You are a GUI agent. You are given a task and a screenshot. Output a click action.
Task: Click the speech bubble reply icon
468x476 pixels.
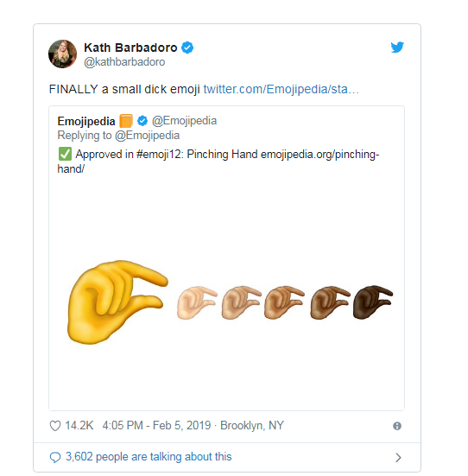[55, 457]
